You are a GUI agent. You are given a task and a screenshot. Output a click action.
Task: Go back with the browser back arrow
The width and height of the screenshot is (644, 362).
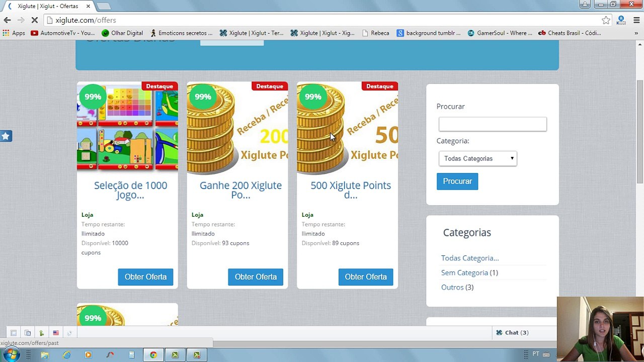tap(7, 20)
